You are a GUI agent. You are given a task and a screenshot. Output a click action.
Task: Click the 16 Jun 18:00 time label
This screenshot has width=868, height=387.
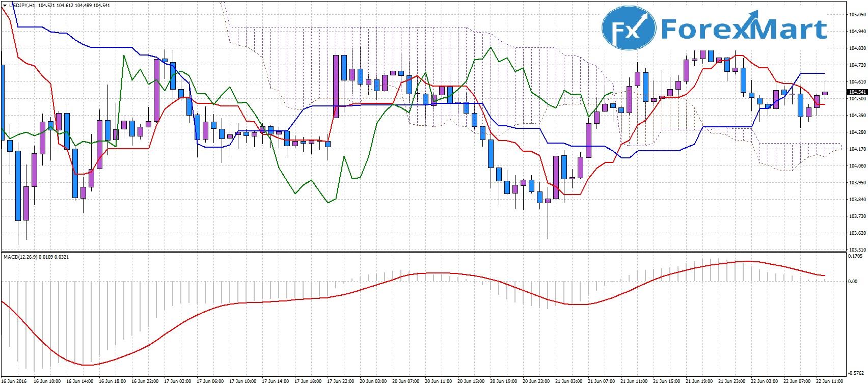(113, 381)
